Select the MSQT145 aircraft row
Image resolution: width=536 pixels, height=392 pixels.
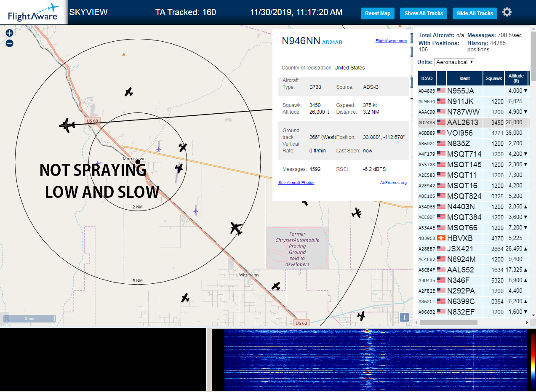tap(473, 165)
